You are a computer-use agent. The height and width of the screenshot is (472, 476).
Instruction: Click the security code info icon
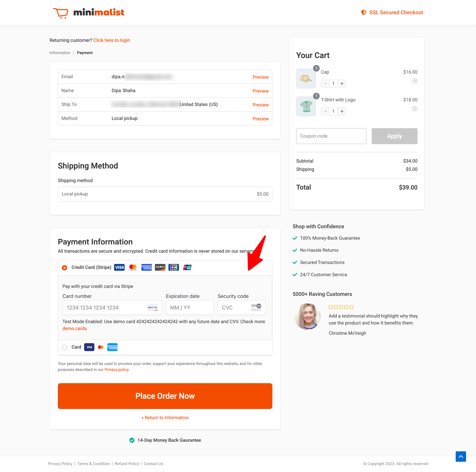256,307
